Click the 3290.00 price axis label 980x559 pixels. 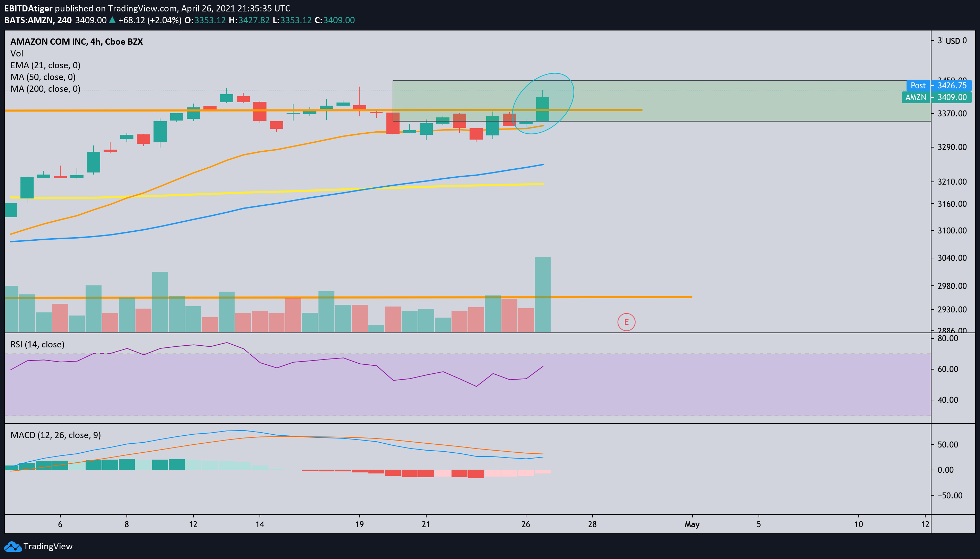952,147
